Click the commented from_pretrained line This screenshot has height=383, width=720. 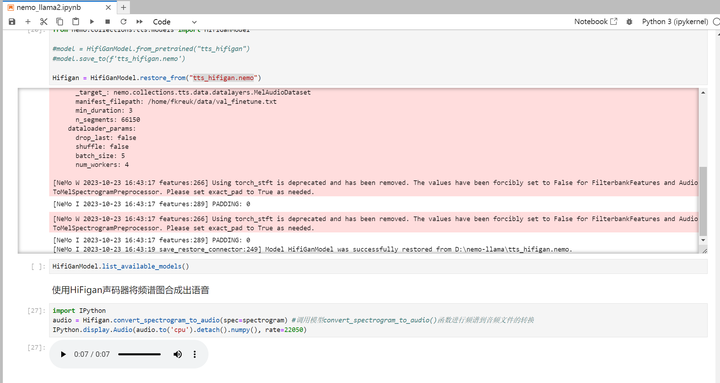coord(151,49)
